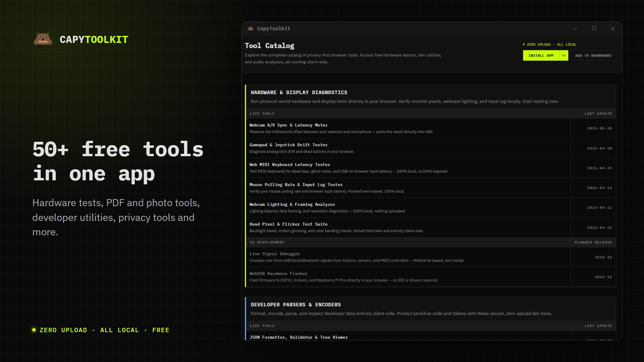Click Add to Bookmarks button
The height and width of the screenshot is (362, 644).
[593, 56]
